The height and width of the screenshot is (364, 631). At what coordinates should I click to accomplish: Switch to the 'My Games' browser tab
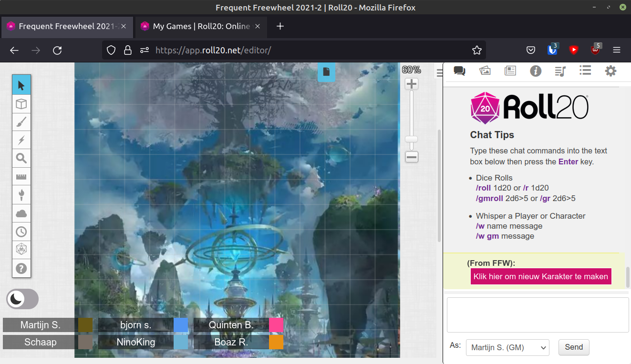point(200,27)
